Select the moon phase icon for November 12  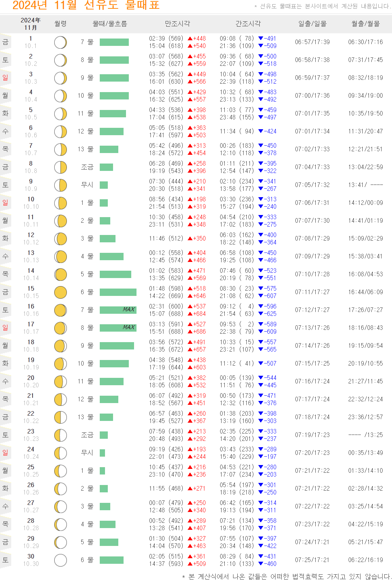[x=61, y=239]
